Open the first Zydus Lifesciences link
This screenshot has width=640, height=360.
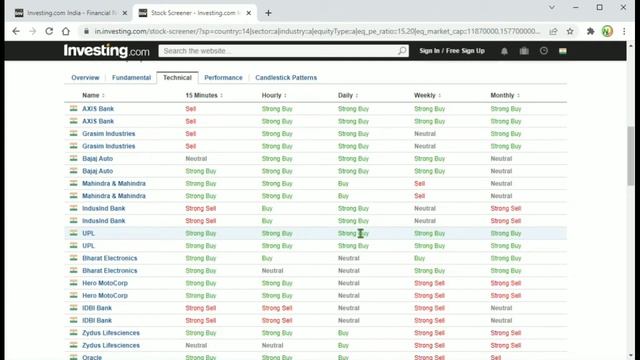tap(111, 333)
